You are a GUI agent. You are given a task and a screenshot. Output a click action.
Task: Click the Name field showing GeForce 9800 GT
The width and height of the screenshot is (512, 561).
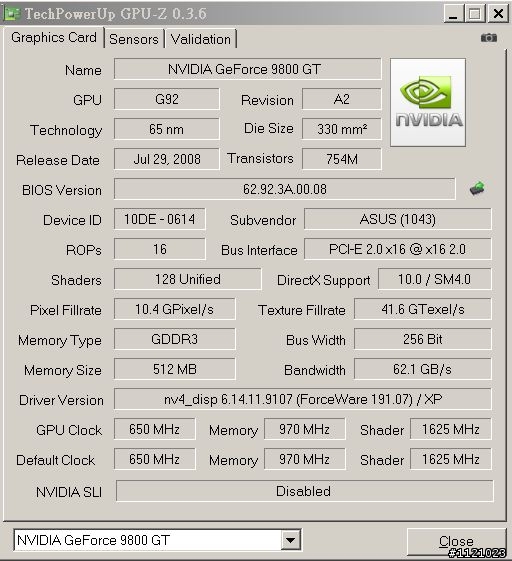248,69
